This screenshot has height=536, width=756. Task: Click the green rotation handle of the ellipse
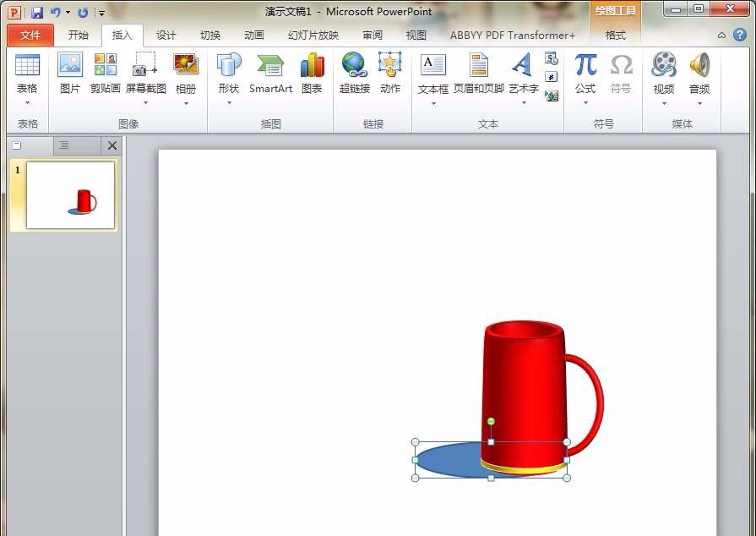tap(491, 422)
